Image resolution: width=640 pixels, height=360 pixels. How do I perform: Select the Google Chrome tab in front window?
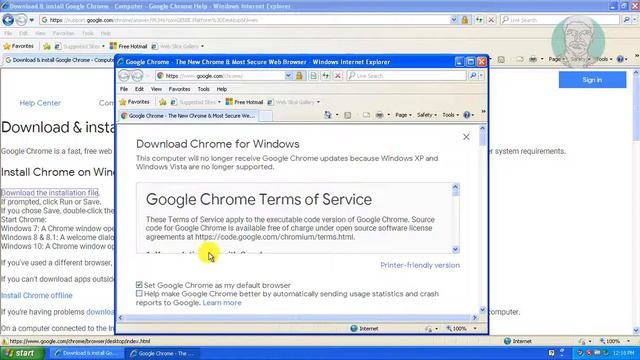click(188, 116)
